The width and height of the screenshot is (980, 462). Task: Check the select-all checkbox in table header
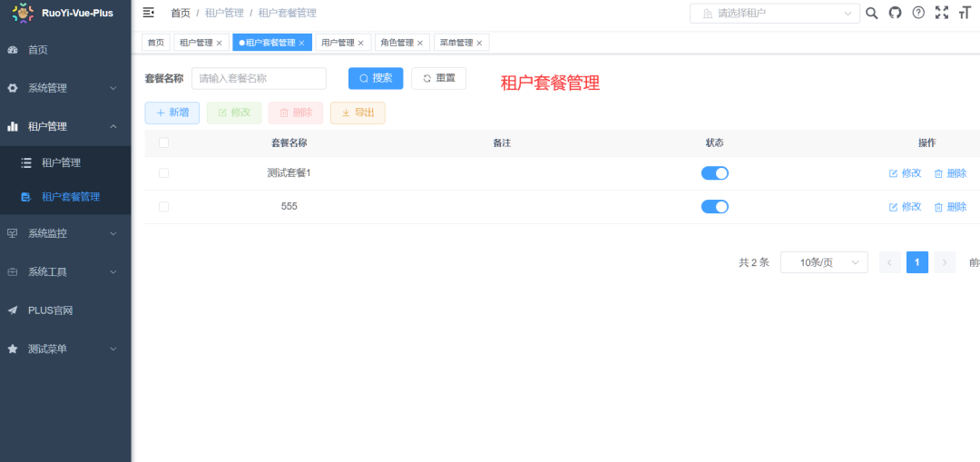163,143
